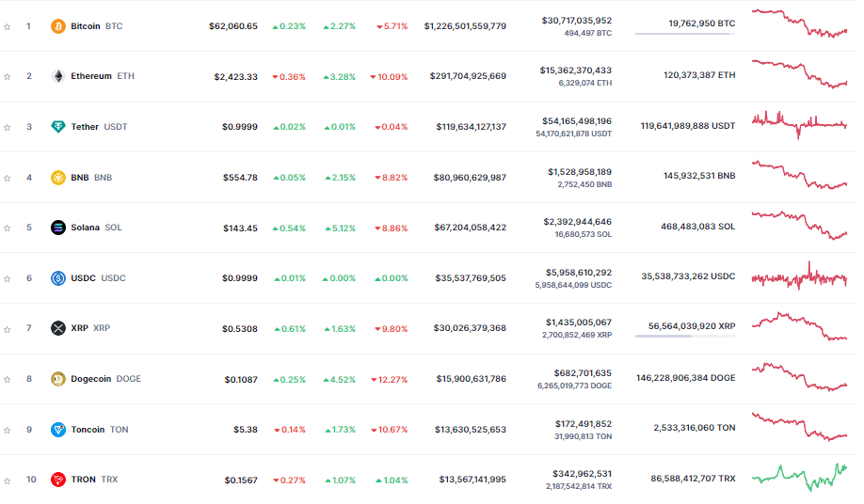
Task: Click the BNB logo icon
Action: 57,177
